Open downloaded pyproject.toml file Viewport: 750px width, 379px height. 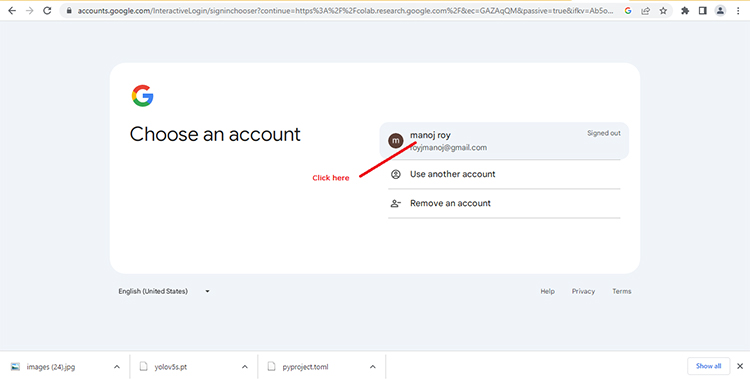tap(305, 367)
